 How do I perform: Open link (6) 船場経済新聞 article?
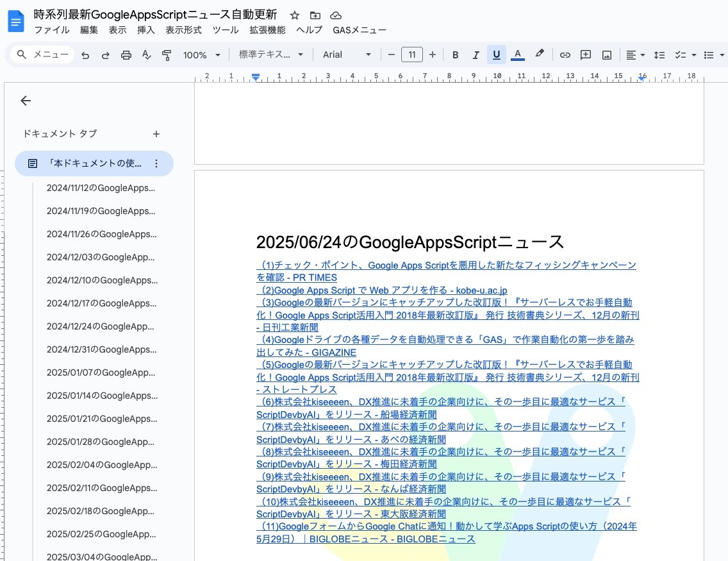(441, 408)
